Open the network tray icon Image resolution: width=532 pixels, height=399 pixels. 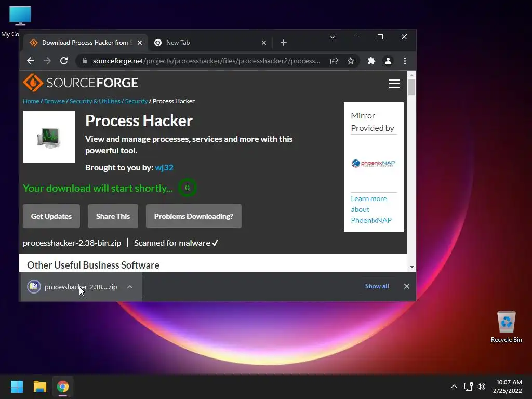click(x=469, y=387)
